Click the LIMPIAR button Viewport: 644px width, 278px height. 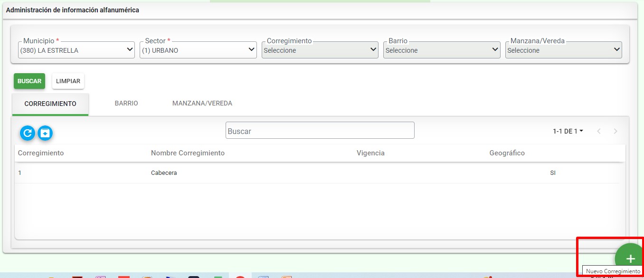click(x=68, y=81)
